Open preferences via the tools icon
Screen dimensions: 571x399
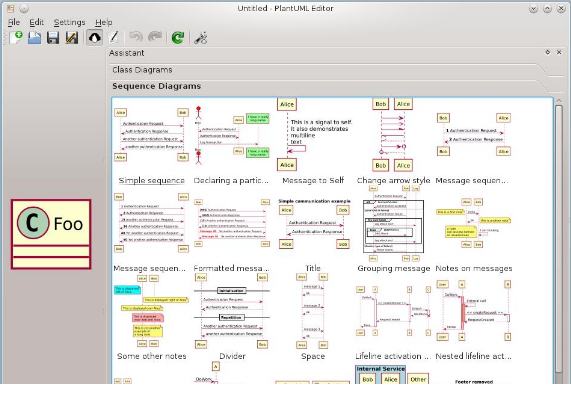(201, 37)
